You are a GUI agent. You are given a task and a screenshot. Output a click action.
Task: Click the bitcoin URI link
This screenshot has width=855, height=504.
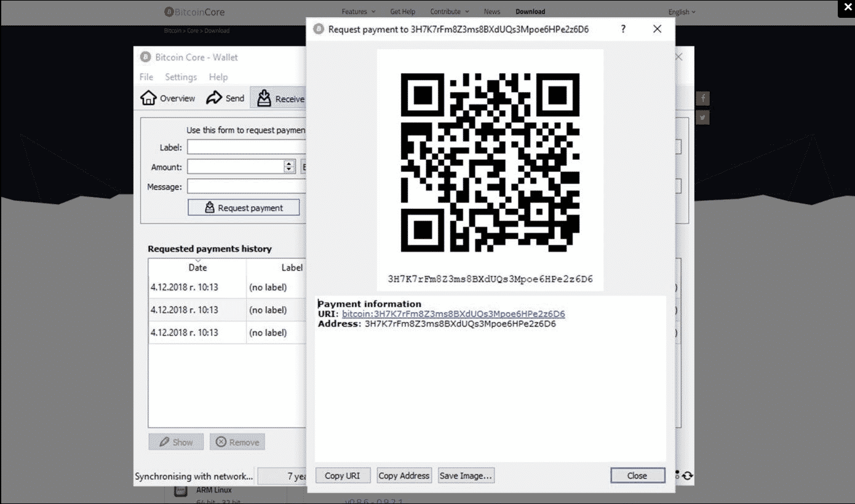coord(453,314)
